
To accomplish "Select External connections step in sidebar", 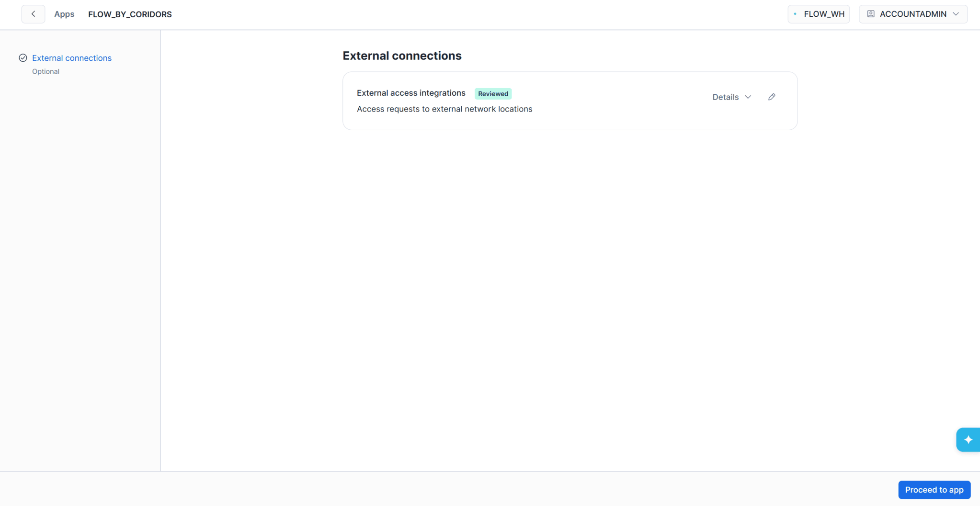I will [72, 58].
